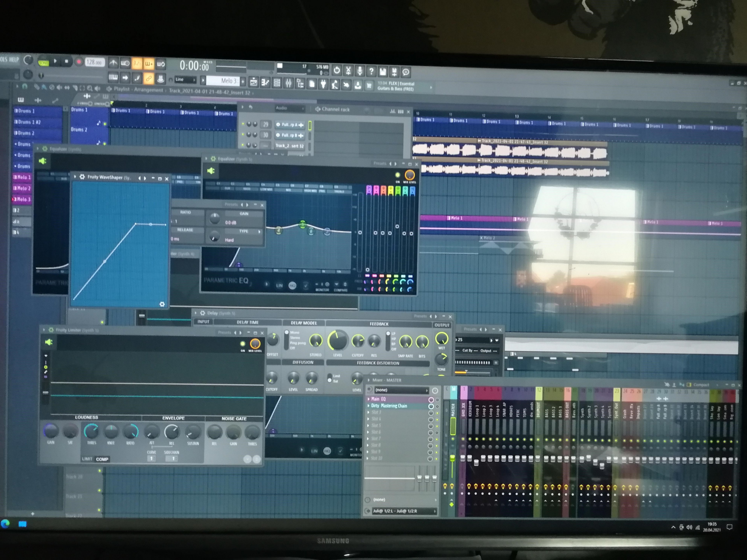The image size is (747, 560).
Task: Open the Piano roll from the toolbar
Action: pyautogui.click(x=265, y=83)
